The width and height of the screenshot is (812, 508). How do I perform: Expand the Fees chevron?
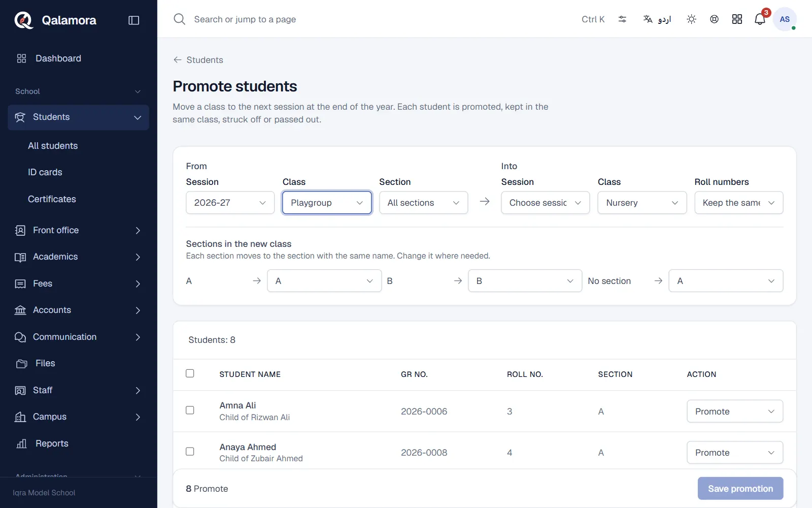(138, 284)
